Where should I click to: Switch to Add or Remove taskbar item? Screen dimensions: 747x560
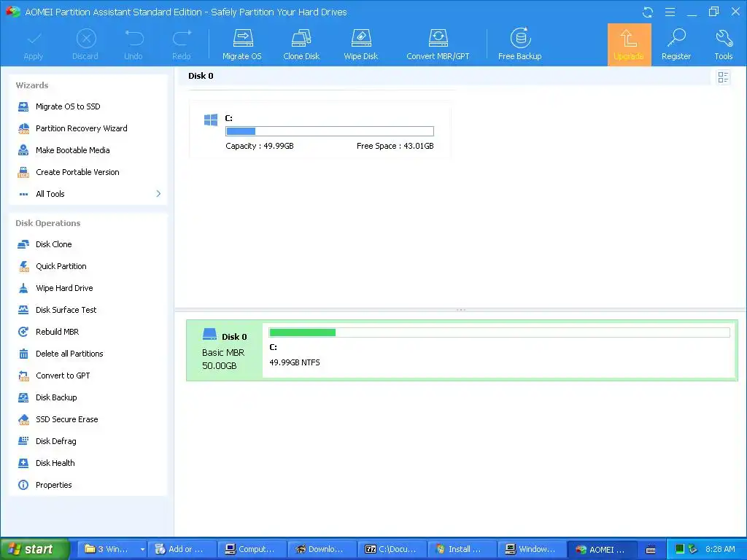pos(182,549)
